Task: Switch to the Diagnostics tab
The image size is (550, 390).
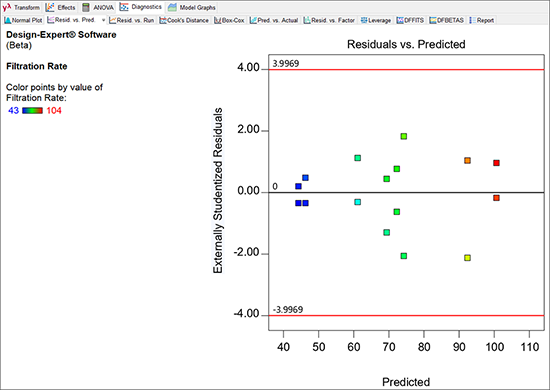Action: [141, 7]
